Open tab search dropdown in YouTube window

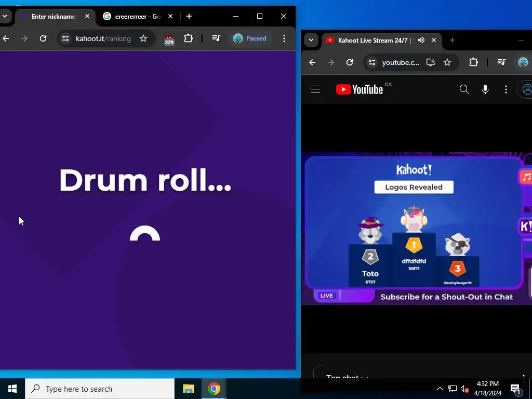(x=311, y=40)
